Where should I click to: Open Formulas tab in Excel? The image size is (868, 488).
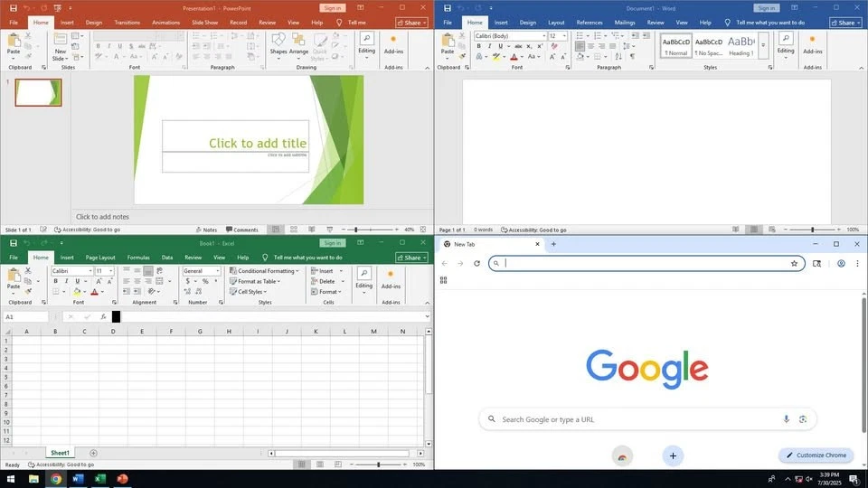(138, 258)
